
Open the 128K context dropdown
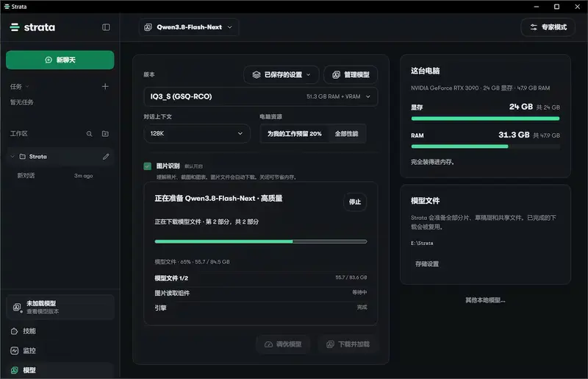coord(197,133)
